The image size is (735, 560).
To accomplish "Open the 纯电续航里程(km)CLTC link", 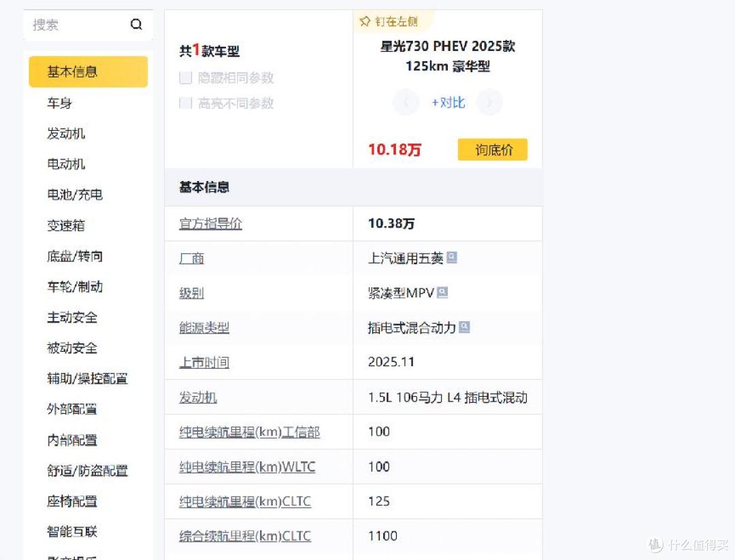I will 245,501.
